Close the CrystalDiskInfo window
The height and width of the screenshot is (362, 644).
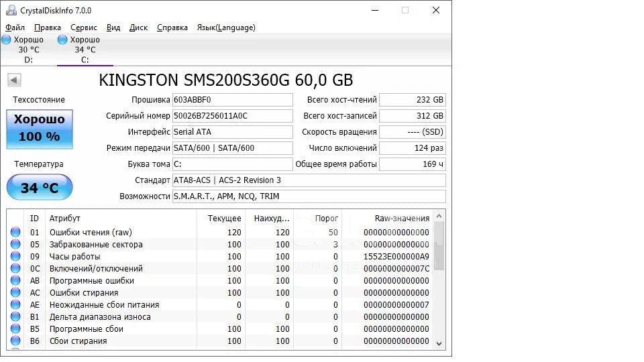(436, 10)
